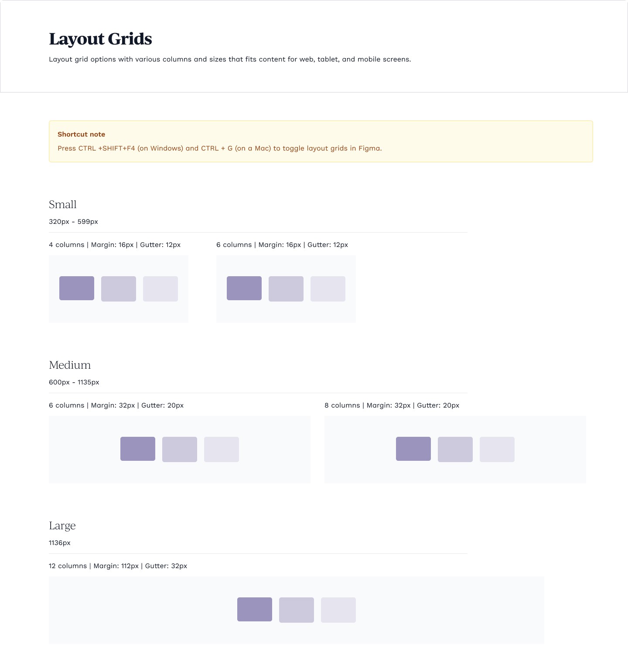
Task: Select the middle block in 12 columns frame
Action: tap(297, 610)
